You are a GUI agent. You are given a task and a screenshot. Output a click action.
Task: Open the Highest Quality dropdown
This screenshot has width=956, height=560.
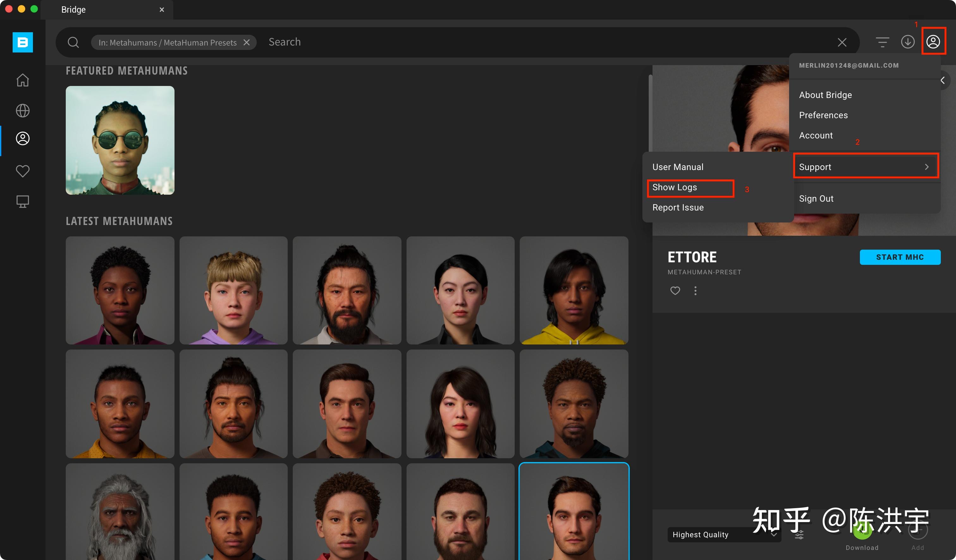click(x=724, y=534)
